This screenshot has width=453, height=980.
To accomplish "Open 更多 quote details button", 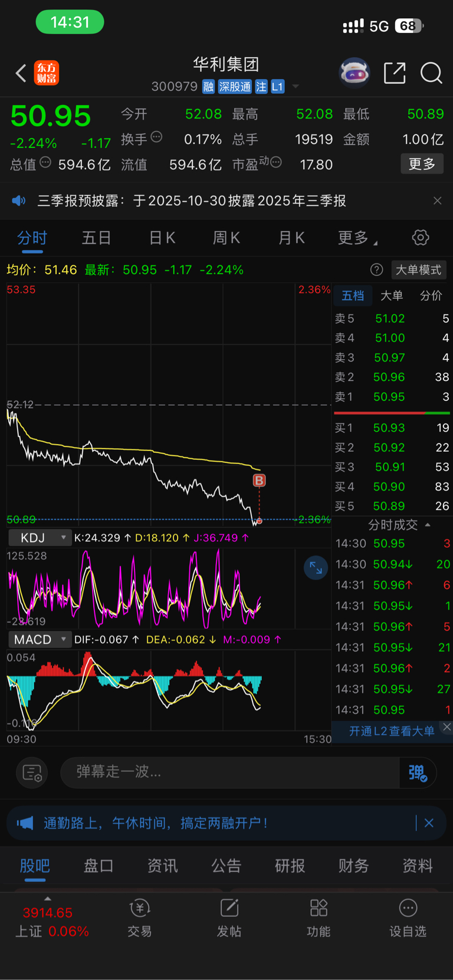I will click(x=422, y=164).
